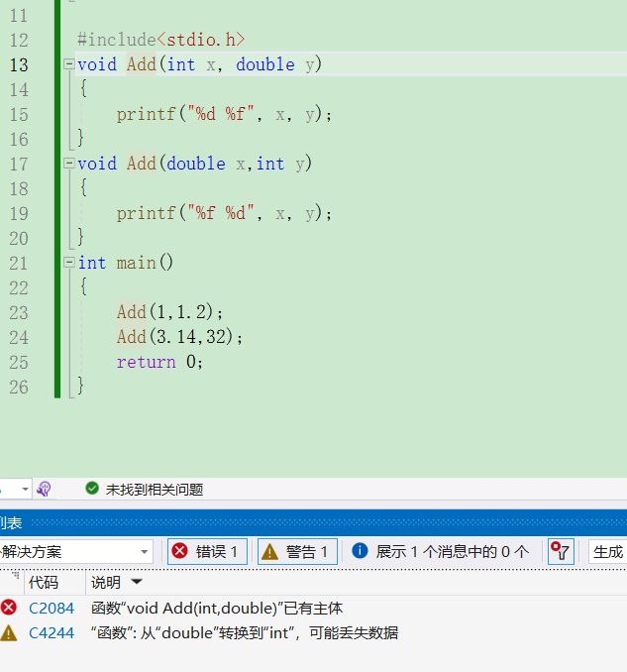Click the warning triangle icon for C4244
Image resolution: width=627 pixels, height=672 pixels.
(9, 633)
